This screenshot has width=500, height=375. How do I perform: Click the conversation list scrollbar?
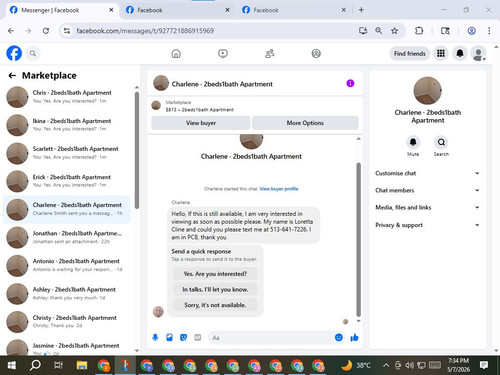[x=137, y=150]
